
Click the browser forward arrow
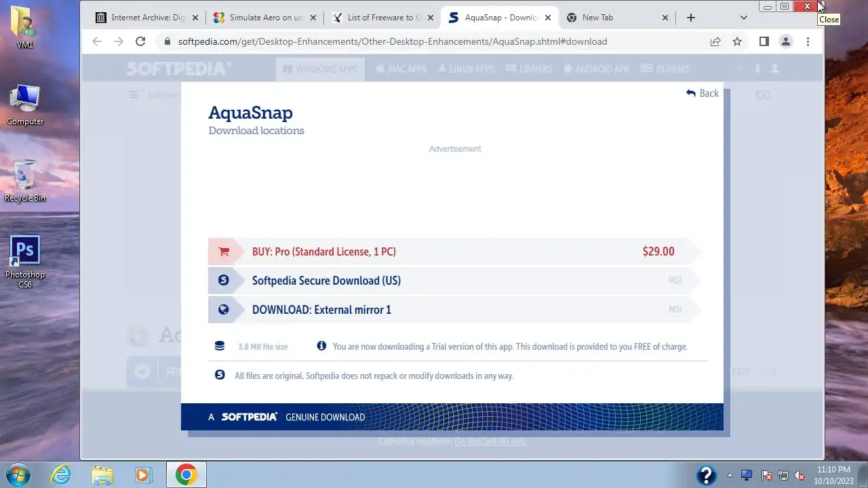point(118,41)
